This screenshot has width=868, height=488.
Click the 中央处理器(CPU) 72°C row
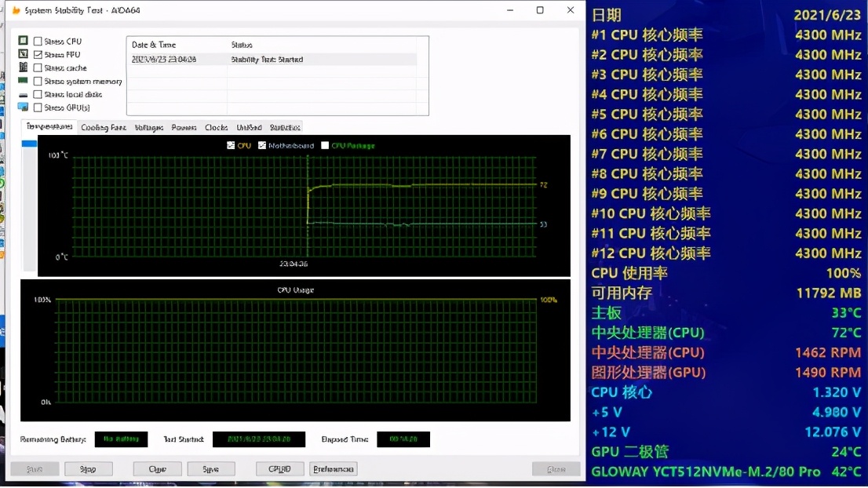click(x=726, y=333)
